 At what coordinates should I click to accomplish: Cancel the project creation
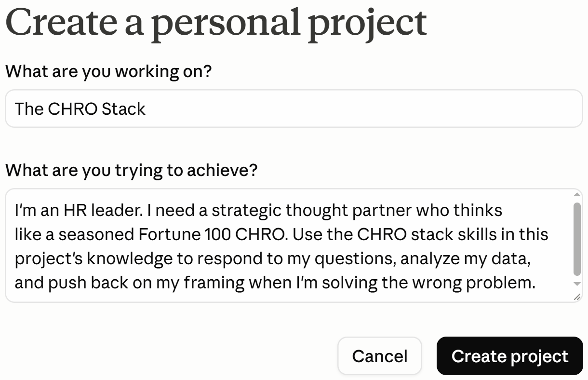(x=380, y=356)
